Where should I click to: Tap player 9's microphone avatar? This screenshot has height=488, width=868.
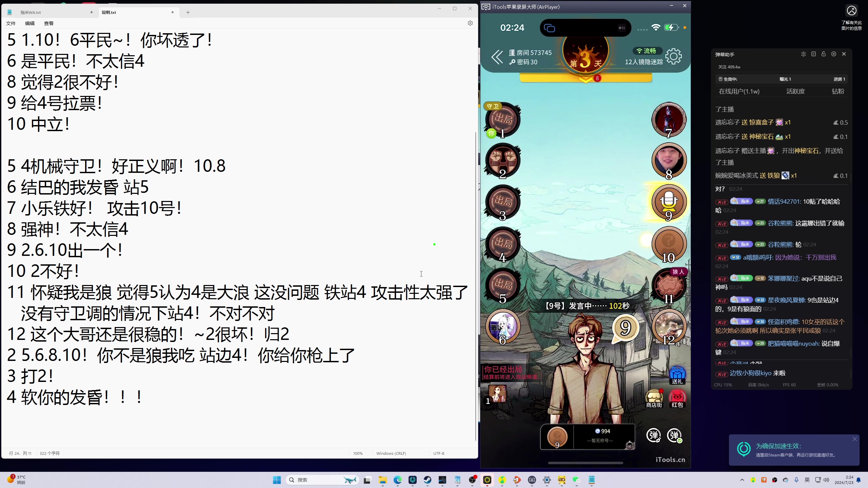[x=669, y=202]
